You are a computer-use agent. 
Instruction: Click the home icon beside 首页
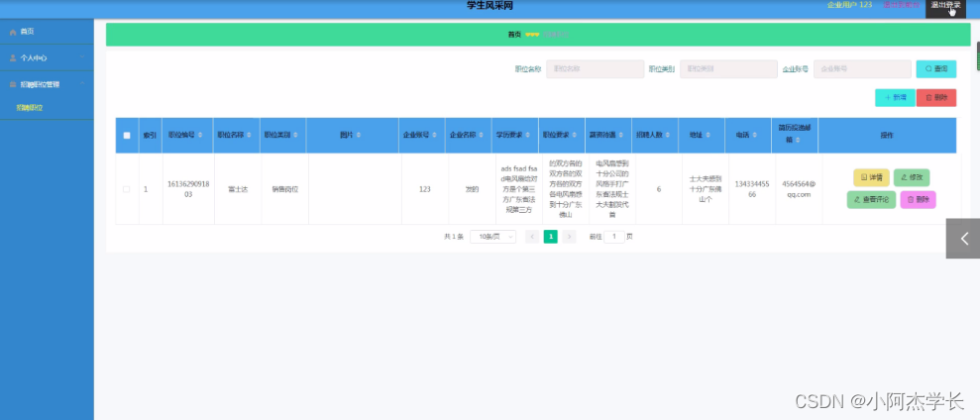(x=13, y=32)
